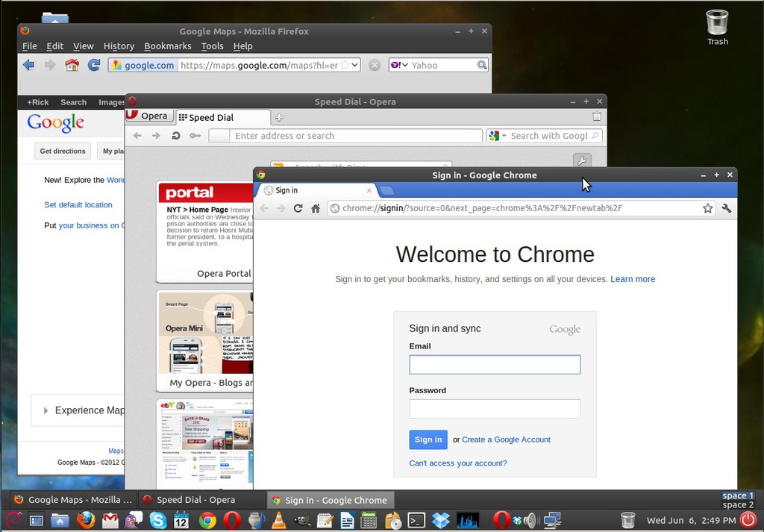Image resolution: width=764 pixels, height=532 pixels.
Task: Reload the Google Maps page in Firefox
Action: 93,65
